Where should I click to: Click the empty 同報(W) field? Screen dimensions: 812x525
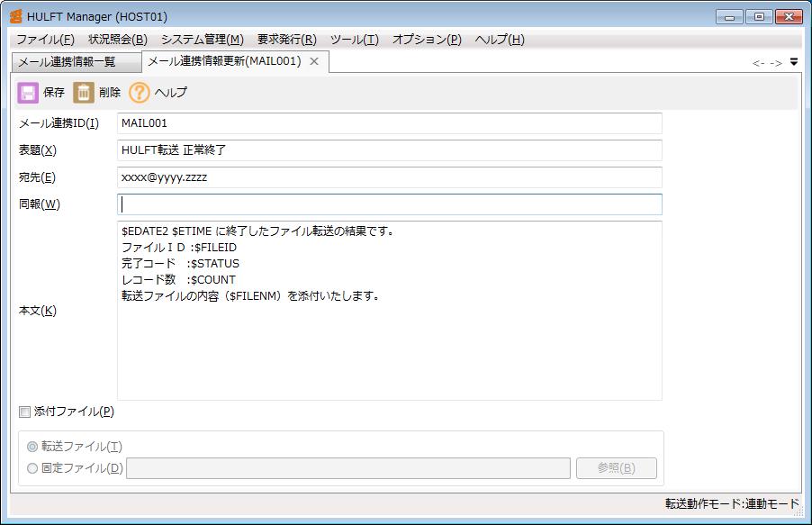[390, 204]
